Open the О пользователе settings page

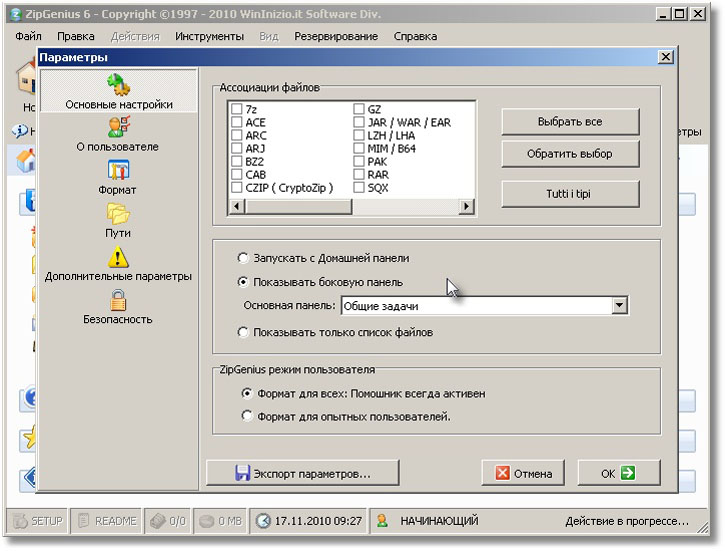coord(117,134)
